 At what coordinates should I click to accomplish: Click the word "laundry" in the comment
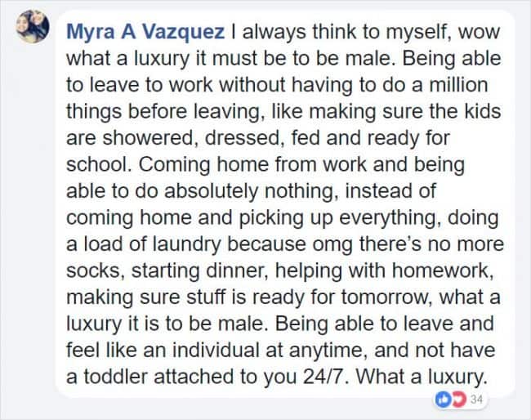(x=186, y=244)
